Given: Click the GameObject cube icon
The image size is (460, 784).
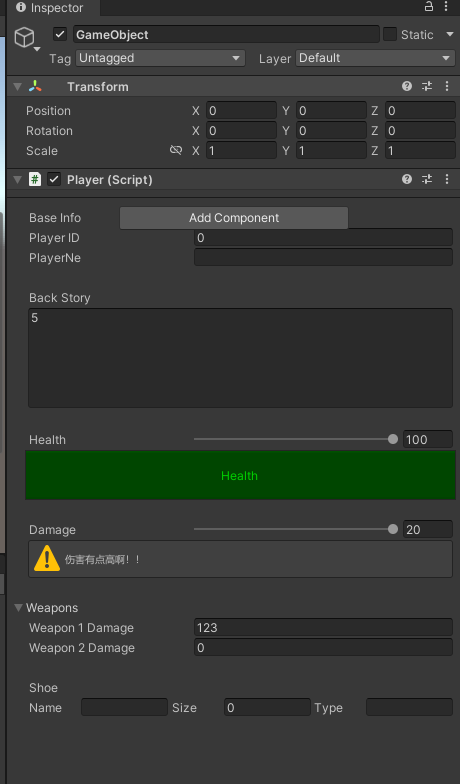Looking at the screenshot, I should coord(24,37).
